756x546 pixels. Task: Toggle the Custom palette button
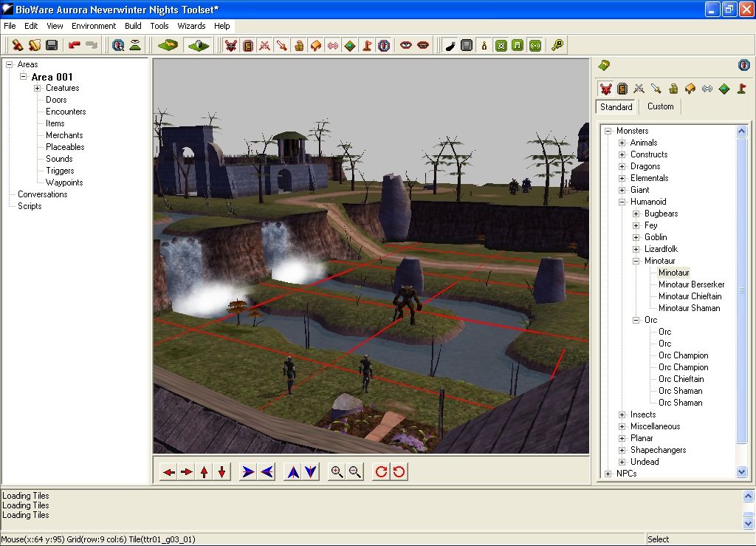pyautogui.click(x=660, y=106)
